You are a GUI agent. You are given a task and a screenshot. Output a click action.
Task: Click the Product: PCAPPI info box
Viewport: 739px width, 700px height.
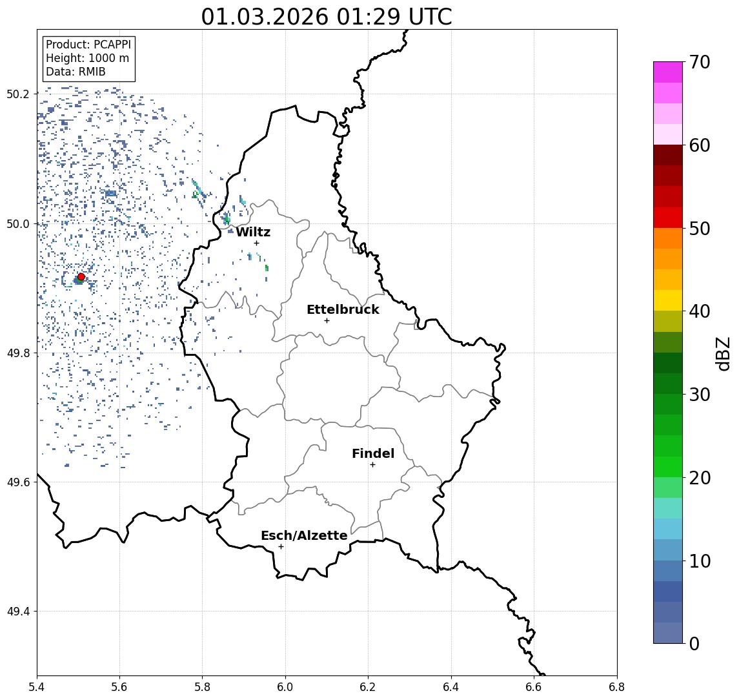pyautogui.click(x=88, y=59)
